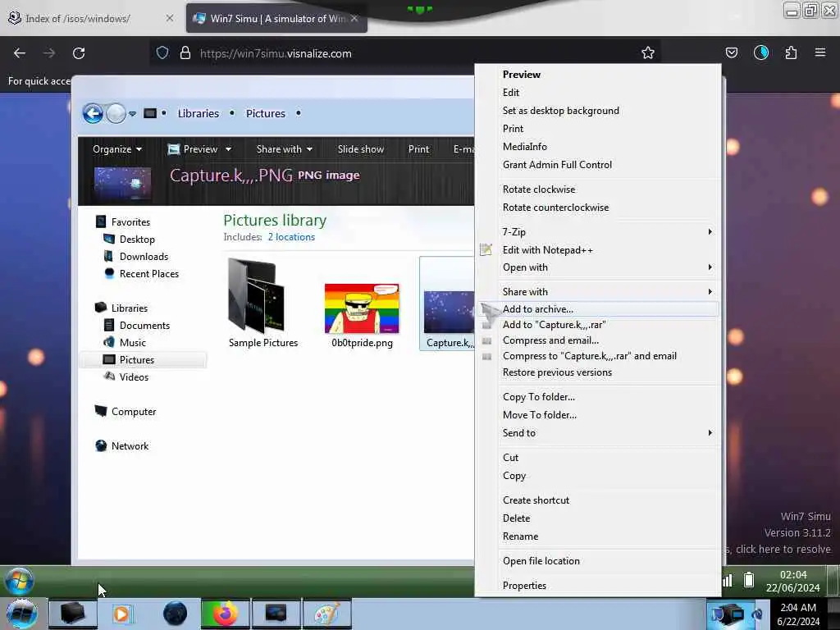Click Libraries in address breadcrumb
Viewport: 840px width, 630px height.
coord(199,113)
